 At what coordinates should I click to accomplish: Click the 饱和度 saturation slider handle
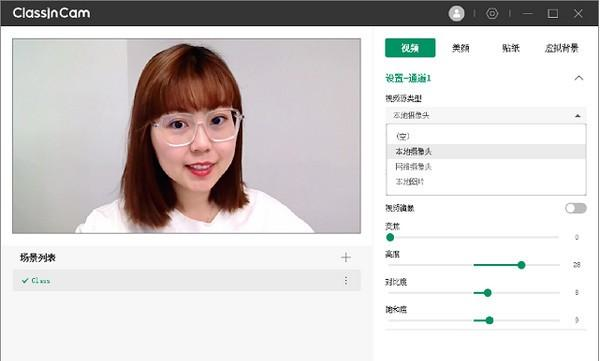[x=489, y=320]
